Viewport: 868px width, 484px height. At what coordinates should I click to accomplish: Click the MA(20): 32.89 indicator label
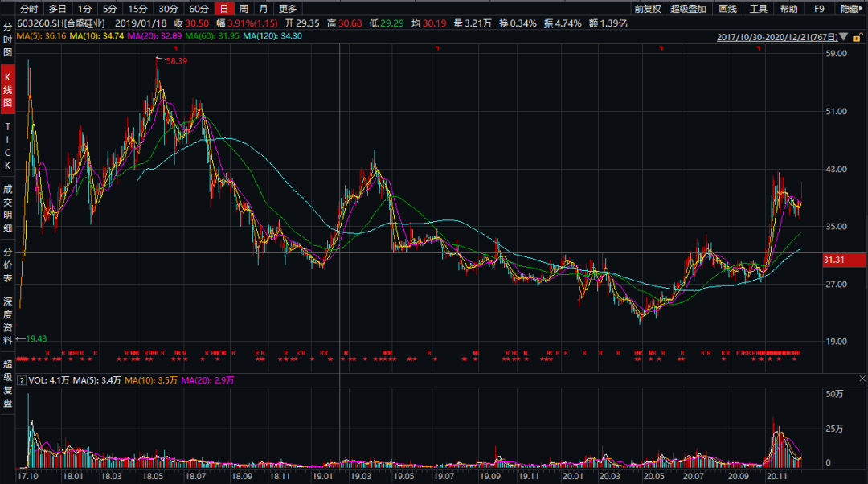tap(154, 36)
